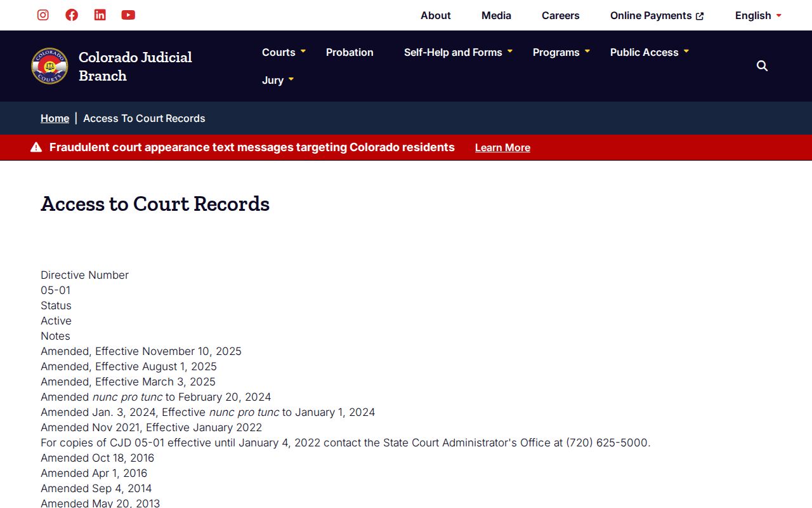Click the 'Amended Apr 1, 2016' note
The height and width of the screenshot is (508, 812).
coord(94,473)
